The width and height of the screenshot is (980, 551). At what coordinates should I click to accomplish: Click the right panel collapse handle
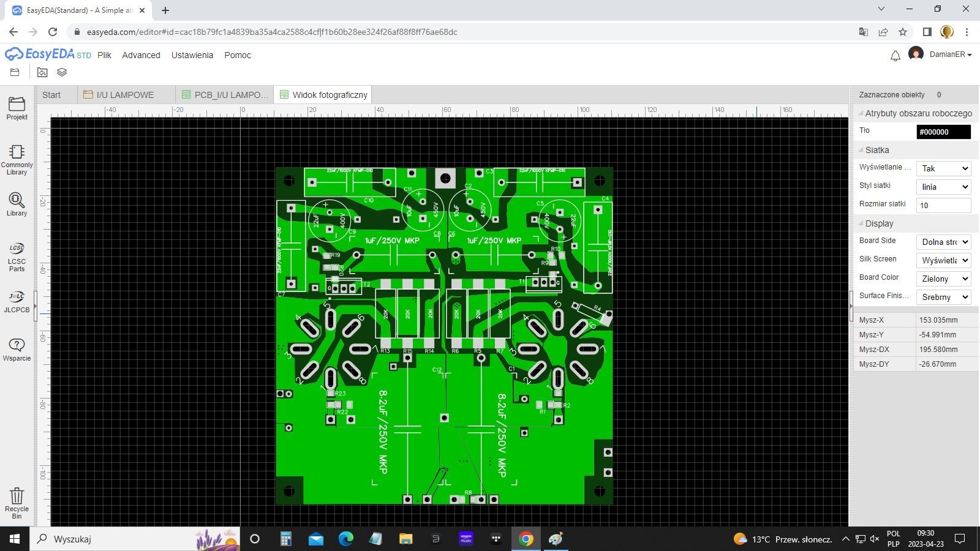[851, 307]
